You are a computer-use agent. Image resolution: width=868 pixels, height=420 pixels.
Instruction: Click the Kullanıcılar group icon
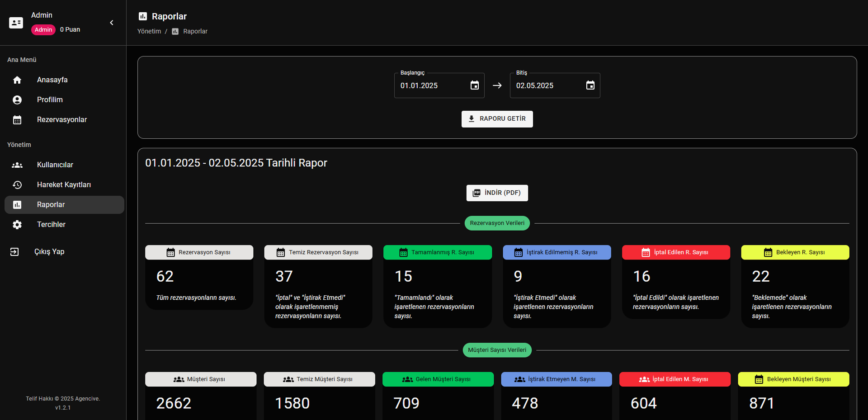tap(17, 165)
